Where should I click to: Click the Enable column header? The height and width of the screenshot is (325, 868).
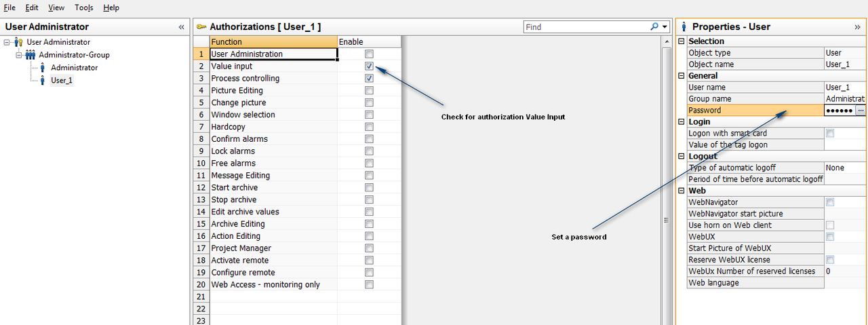[369, 42]
